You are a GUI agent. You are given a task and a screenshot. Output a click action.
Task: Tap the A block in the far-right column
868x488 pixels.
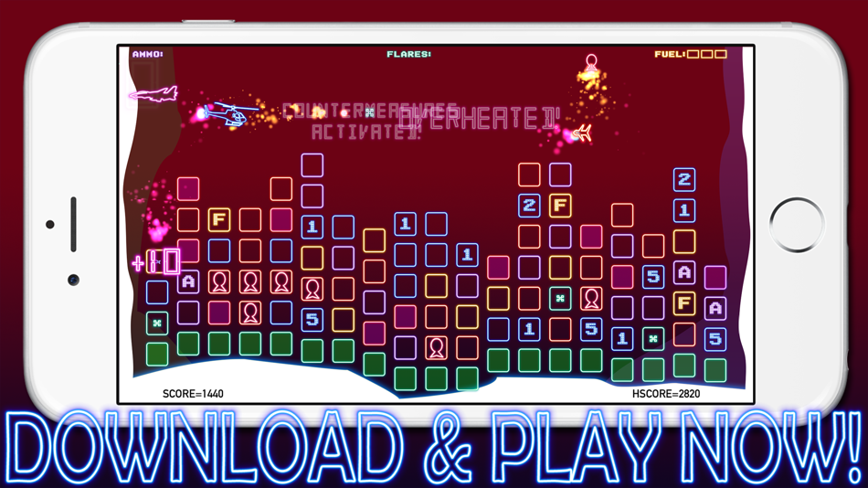pos(715,309)
